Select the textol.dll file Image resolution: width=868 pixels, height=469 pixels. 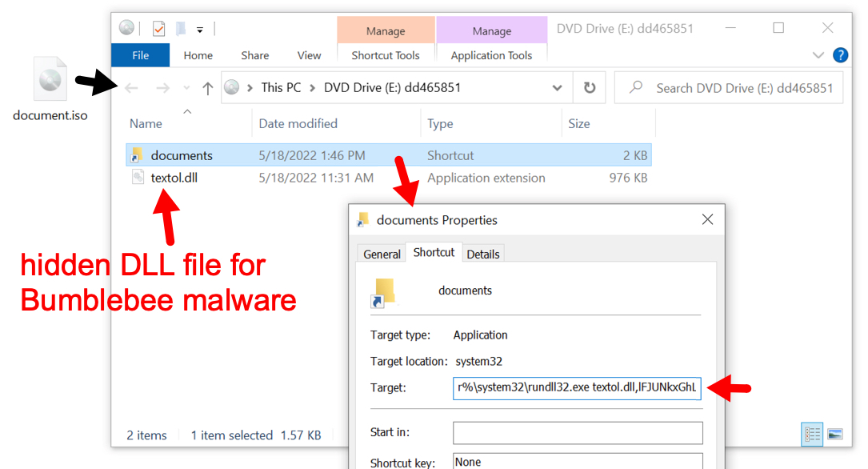pos(174,178)
